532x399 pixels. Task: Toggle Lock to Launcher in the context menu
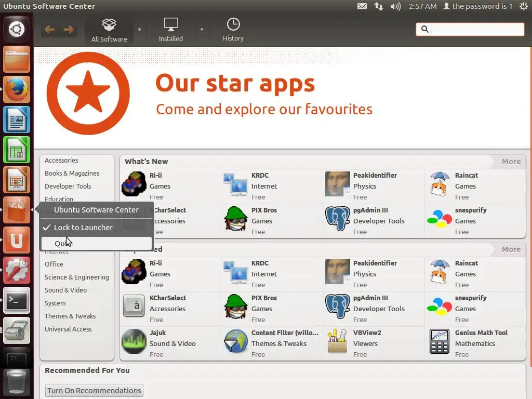(x=97, y=228)
